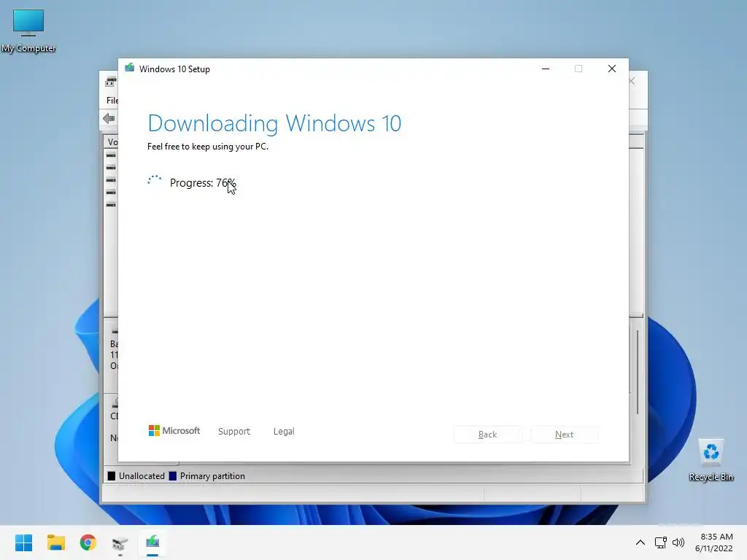Click the Windows 10 Setup title icon

point(130,68)
